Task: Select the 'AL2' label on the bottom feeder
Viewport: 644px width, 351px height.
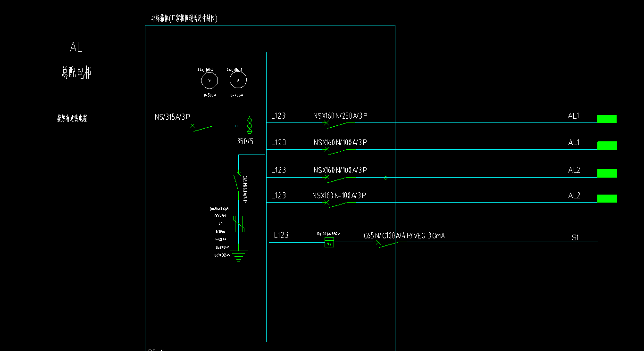Action: click(574, 196)
